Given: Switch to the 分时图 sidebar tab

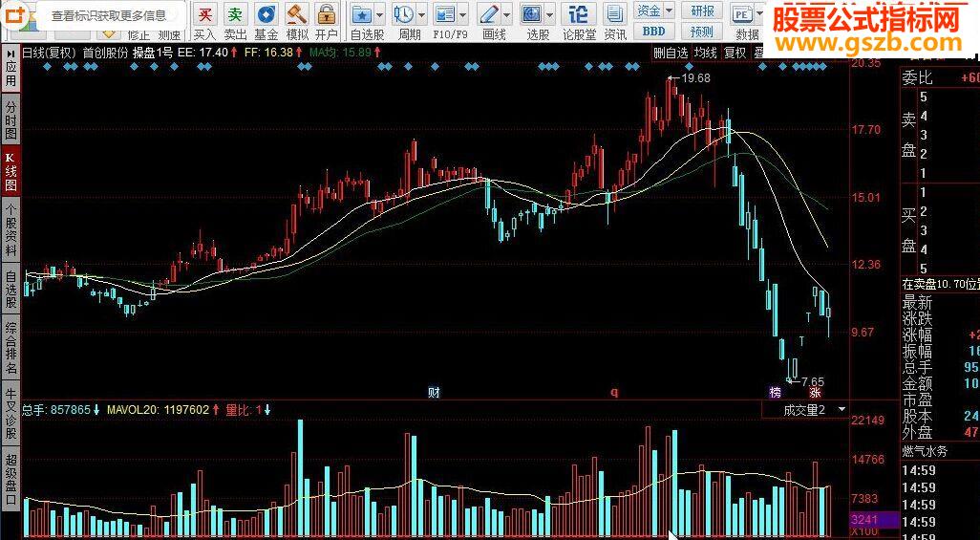Looking at the screenshot, I should 11,119.
